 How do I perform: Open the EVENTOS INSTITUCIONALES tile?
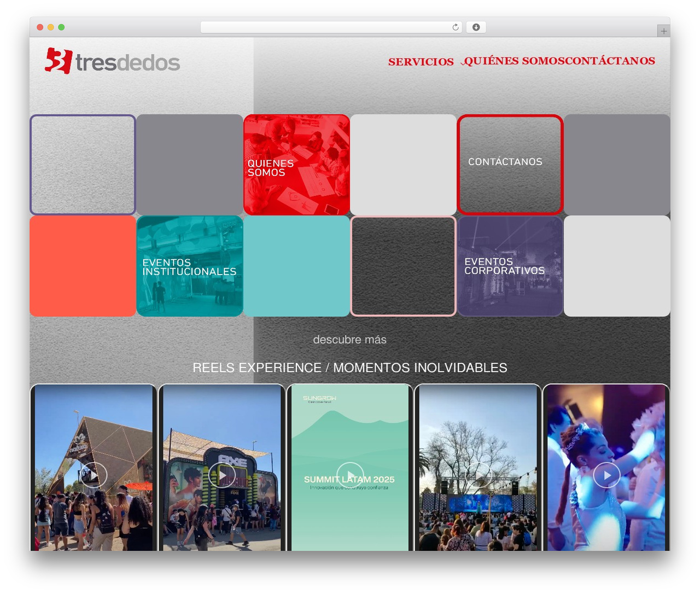pyautogui.click(x=190, y=266)
